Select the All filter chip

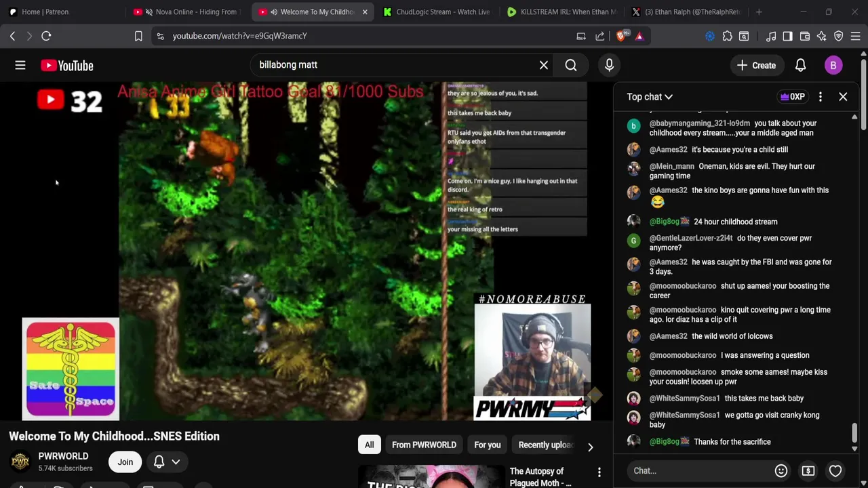point(369,445)
